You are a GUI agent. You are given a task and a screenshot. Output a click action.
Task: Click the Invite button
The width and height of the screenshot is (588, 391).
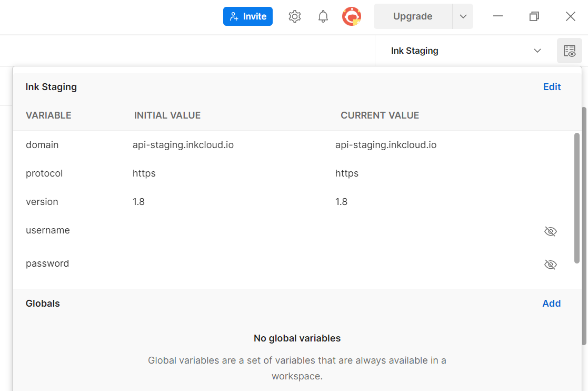(x=248, y=16)
